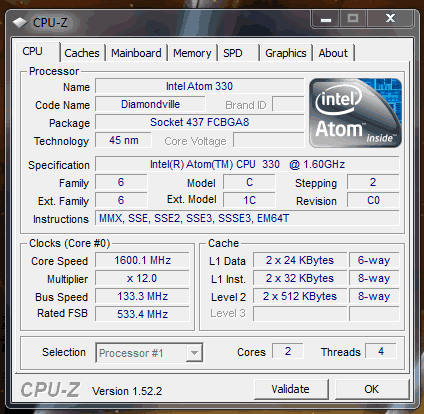Click the Threads count value 4

coord(381,351)
